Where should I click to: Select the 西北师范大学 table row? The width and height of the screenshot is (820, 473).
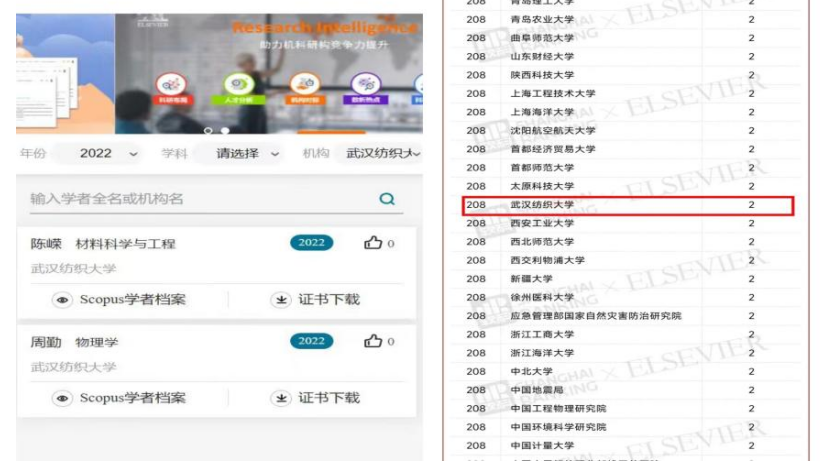(x=627, y=242)
